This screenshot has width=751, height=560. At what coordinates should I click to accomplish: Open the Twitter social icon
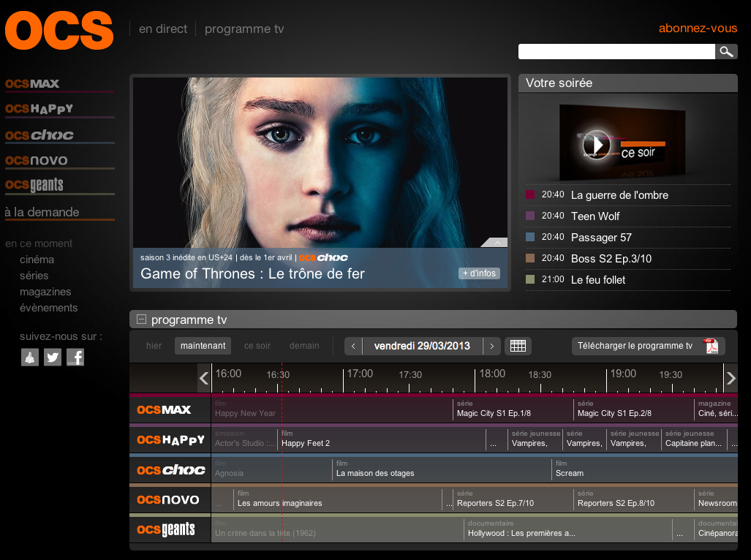pyautogui.click(x=53, y=357)
